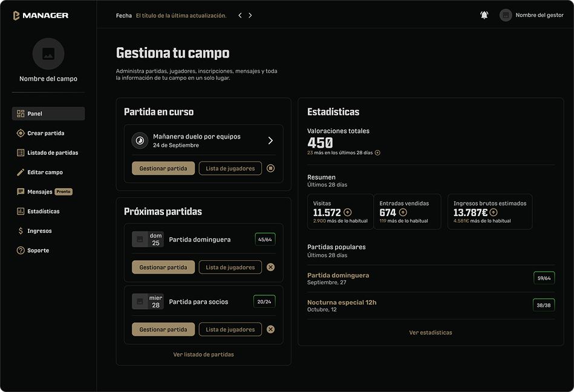Open Crear partida in the sidebar
This screenshot has height=392, width=574.
tap(45, 133)
